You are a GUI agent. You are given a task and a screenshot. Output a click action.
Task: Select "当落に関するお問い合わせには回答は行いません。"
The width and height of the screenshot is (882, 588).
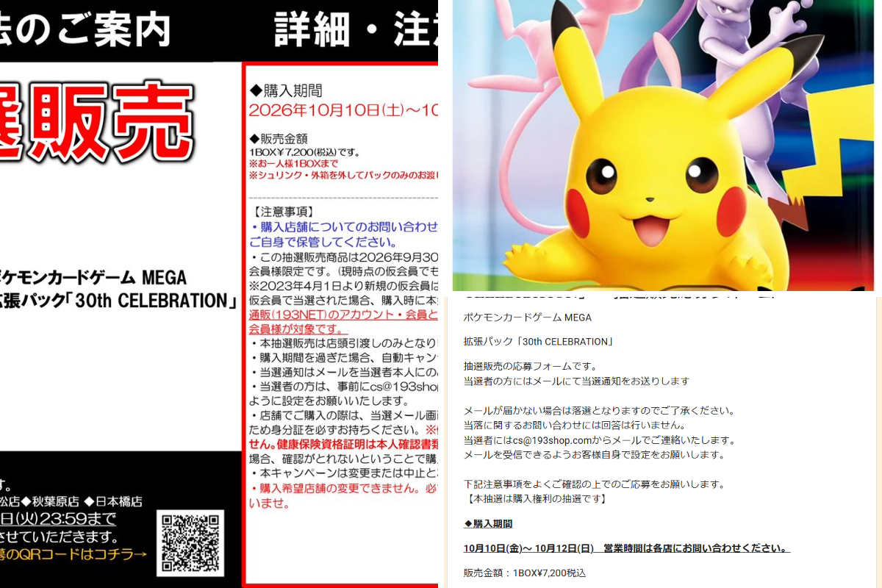(x=575, y=425)
